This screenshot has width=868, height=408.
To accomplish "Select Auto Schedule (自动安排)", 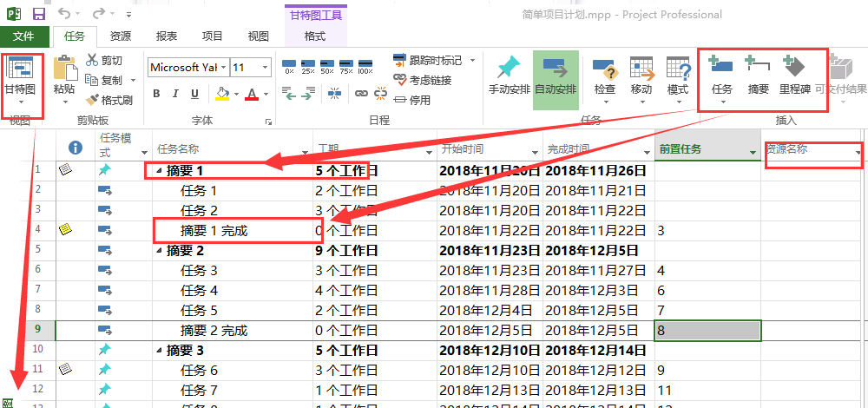I will tap(556, 80).
